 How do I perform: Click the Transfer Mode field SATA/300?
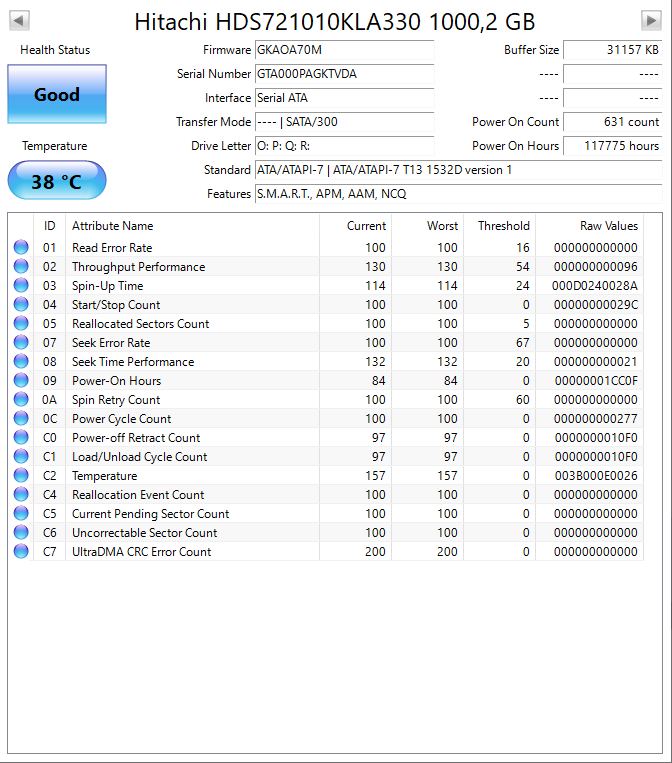click(345, 122)
